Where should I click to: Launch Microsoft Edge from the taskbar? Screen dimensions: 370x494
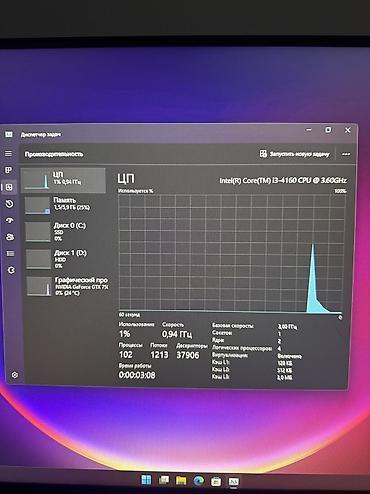point(199,481)
